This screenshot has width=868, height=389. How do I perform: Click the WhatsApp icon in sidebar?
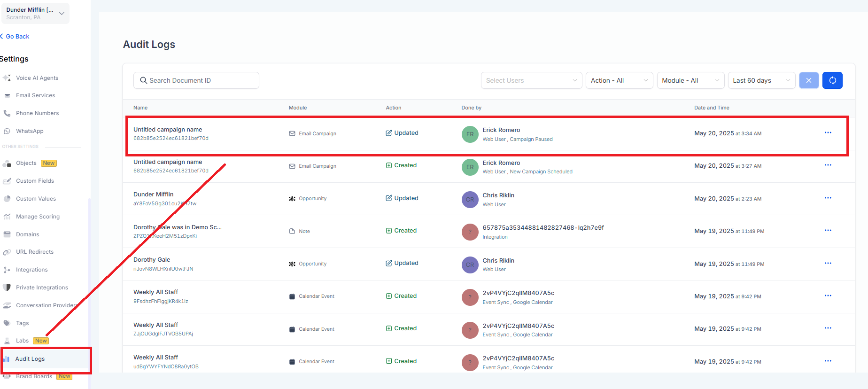(7, 131)
